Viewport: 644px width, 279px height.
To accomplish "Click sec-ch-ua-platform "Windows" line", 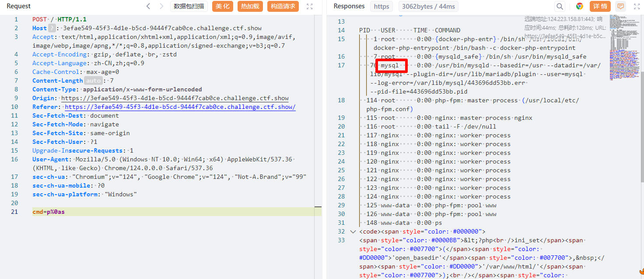I will pos(85,194).
